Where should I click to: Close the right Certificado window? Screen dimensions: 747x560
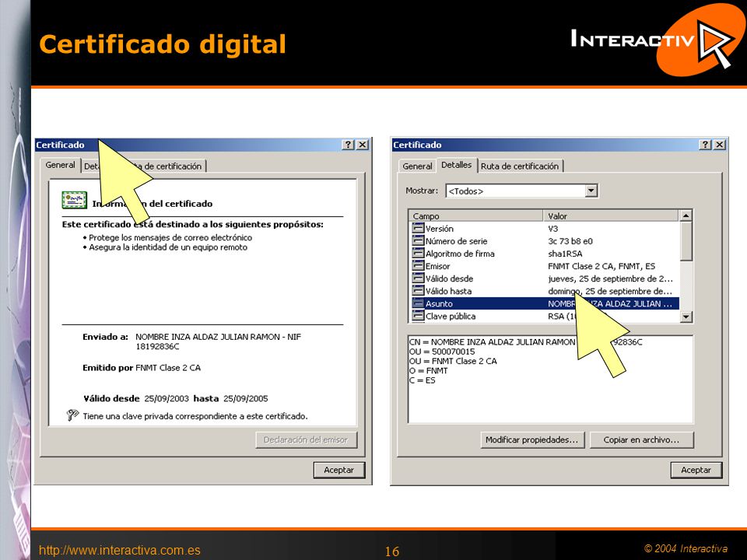click(720, 145)
